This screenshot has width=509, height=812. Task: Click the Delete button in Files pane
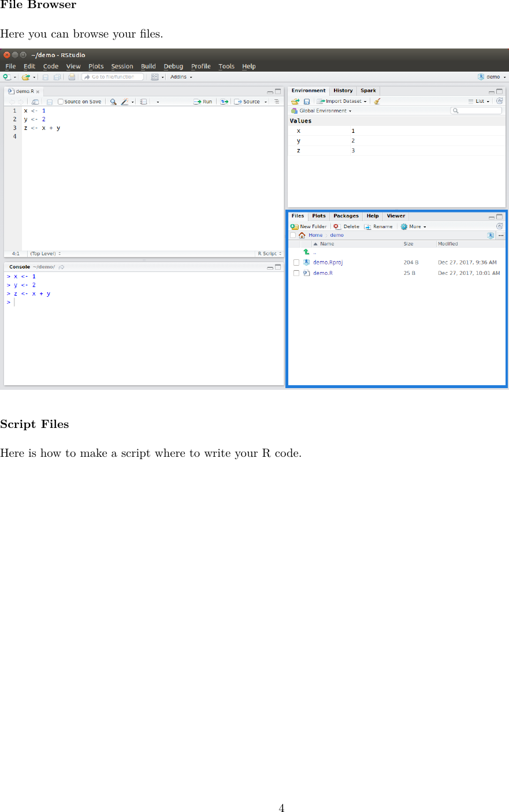(347, 226)
